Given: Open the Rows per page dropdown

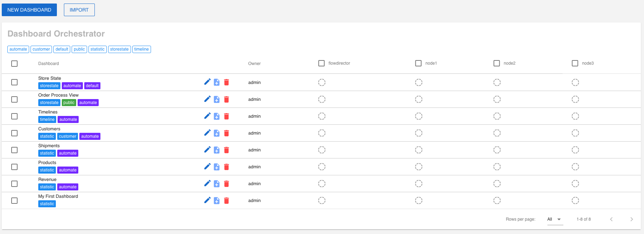Looking at the screenshot, I should (555, 219).
